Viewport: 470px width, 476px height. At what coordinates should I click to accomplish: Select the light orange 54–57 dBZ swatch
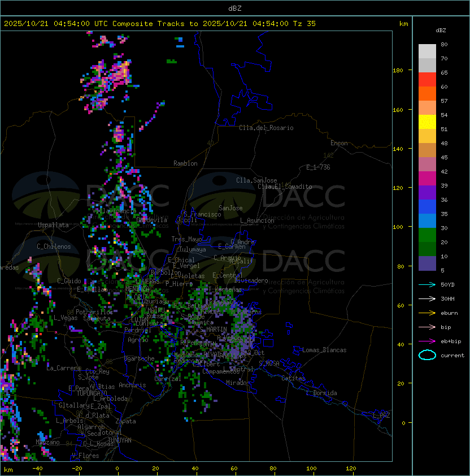[x=427, y=108]
